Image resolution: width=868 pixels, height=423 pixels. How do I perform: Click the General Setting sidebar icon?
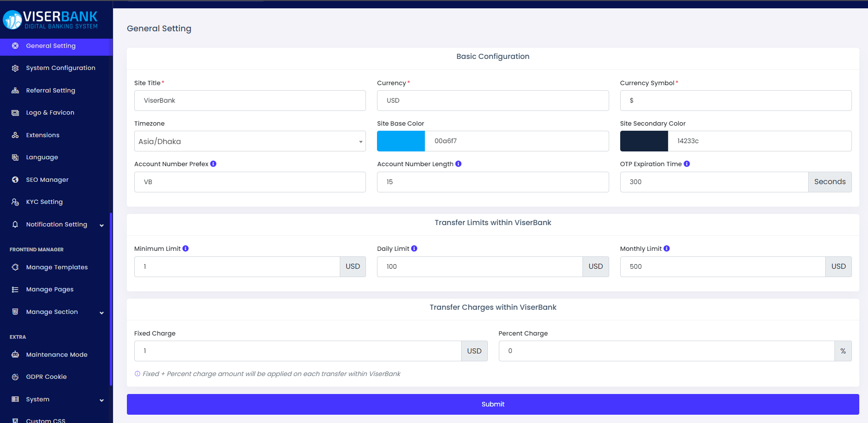click(x=15, y=46)
